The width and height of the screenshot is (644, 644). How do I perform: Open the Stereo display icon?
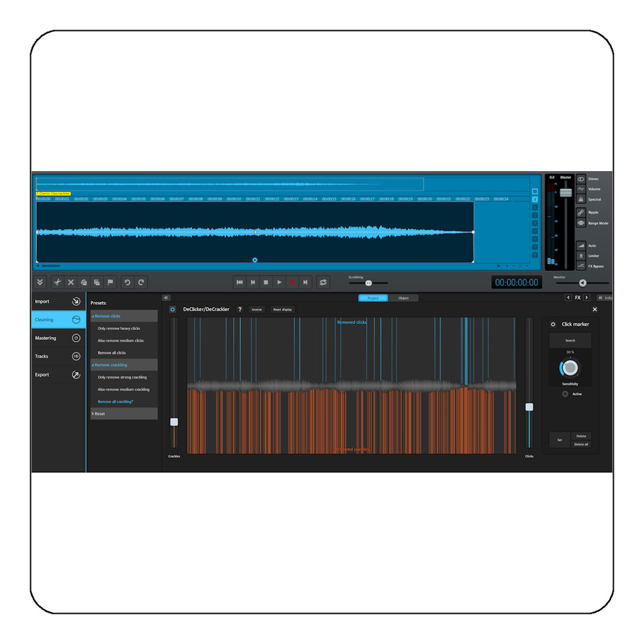click(581, 179)
